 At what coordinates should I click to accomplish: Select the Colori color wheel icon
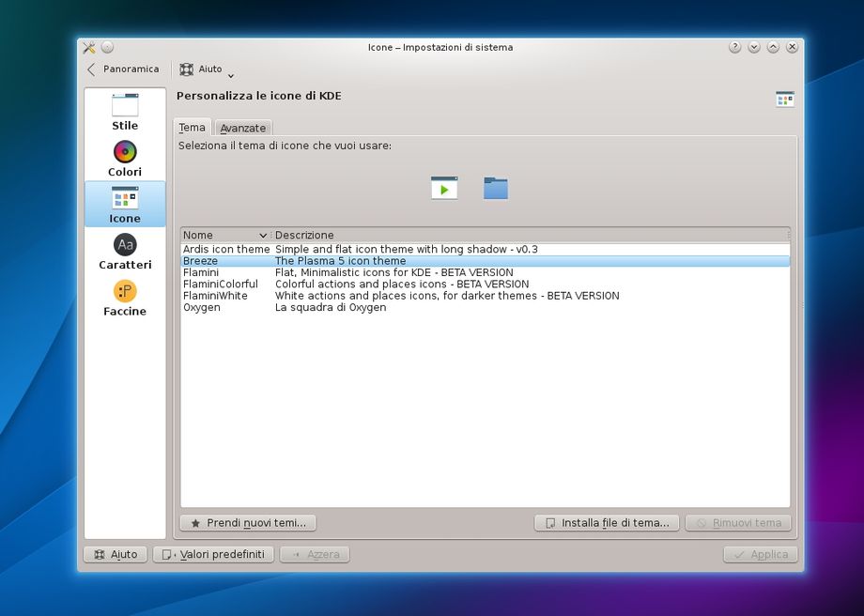point(125,151)
